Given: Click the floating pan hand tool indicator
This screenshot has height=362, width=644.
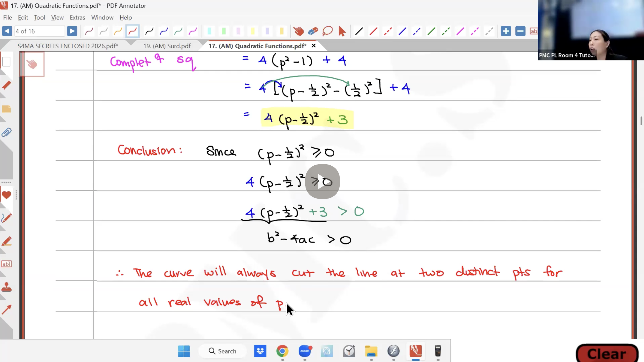Looking at the screenshot, I should pyautogui.click(x=32, y=64).
